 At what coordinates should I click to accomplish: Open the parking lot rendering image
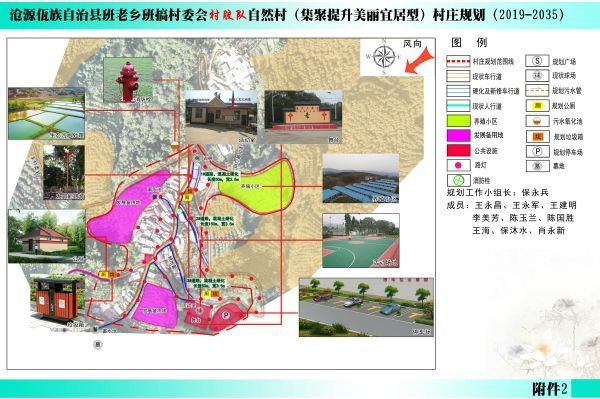366,308
